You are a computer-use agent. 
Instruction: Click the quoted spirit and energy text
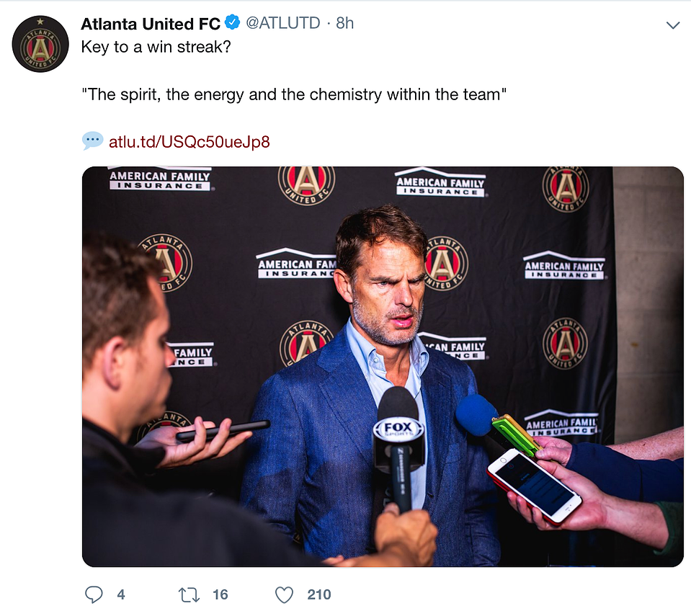294,94
